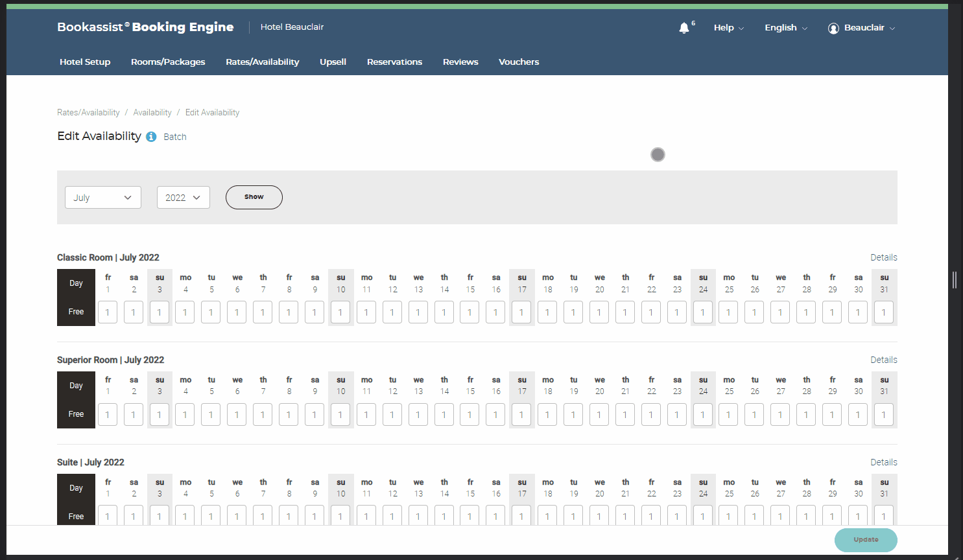This screenshot has height=560, width=963.
Task: Select Hotel Setup in the navigation
Action: [85, 62]
